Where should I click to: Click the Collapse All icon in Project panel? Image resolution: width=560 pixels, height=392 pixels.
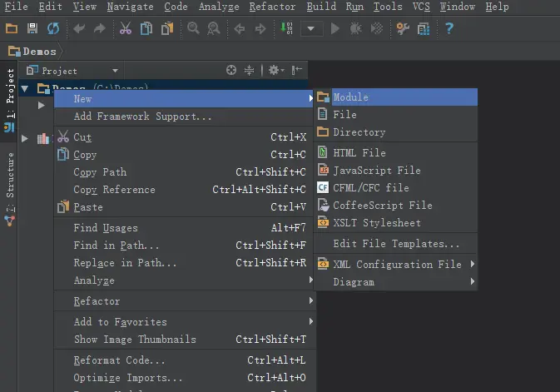pyautogui.click(x=249, y=70)
